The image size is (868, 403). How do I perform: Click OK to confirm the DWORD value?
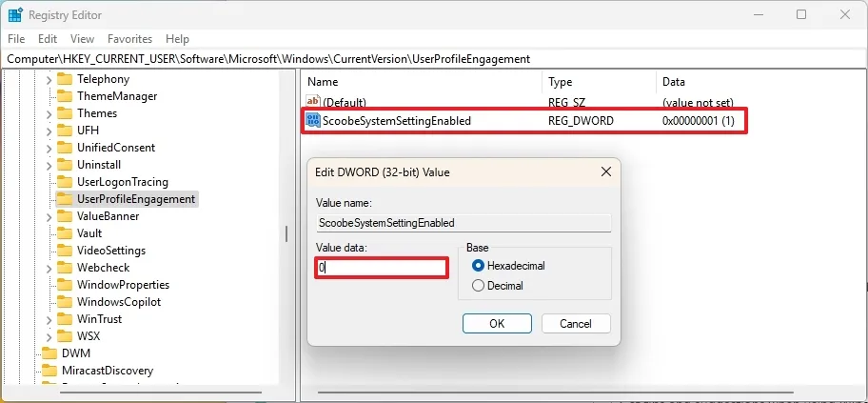pos(497,324)
